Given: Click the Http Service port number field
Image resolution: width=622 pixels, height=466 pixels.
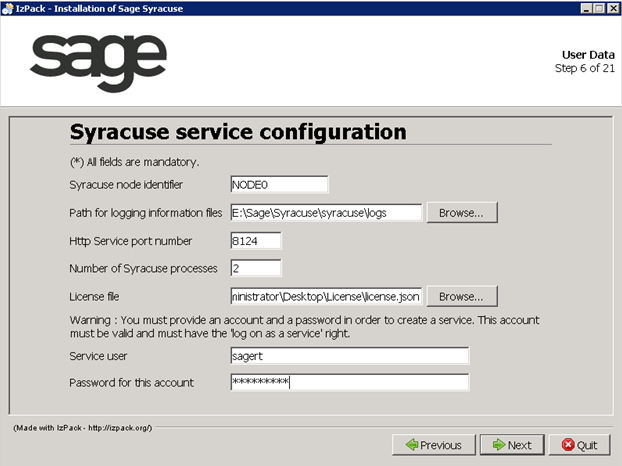Looking at the screenshot, I should [256, 241].
